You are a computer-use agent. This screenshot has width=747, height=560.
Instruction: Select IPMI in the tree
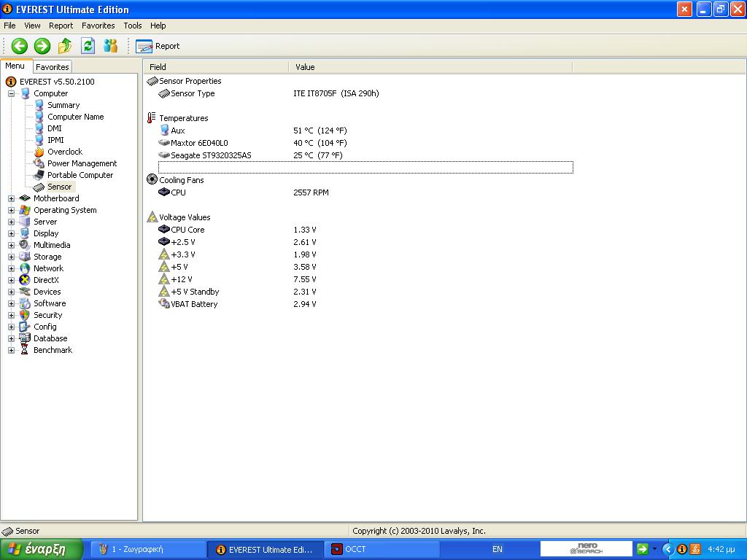pos(55,140)
